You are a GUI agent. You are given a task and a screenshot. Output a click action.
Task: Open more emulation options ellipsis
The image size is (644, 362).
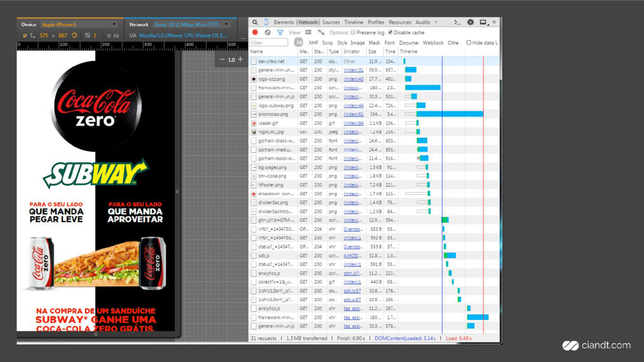point(243,38)
